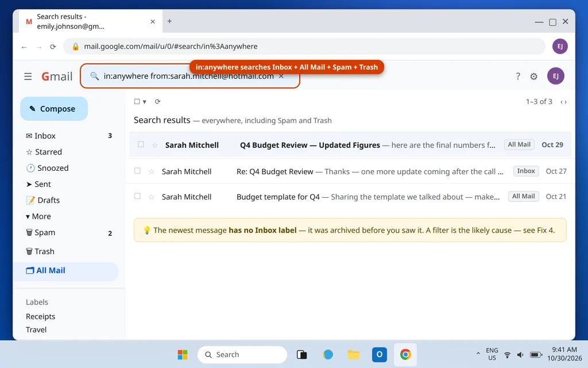Click the Inbox tag on Oct 27 email

tap(526, 171)
